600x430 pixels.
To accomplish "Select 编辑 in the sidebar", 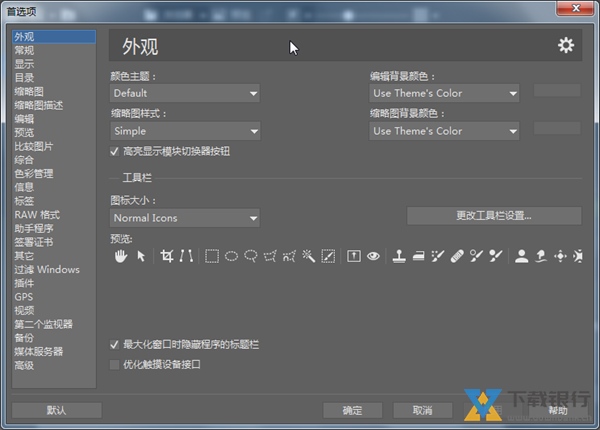I will [54, 119].
